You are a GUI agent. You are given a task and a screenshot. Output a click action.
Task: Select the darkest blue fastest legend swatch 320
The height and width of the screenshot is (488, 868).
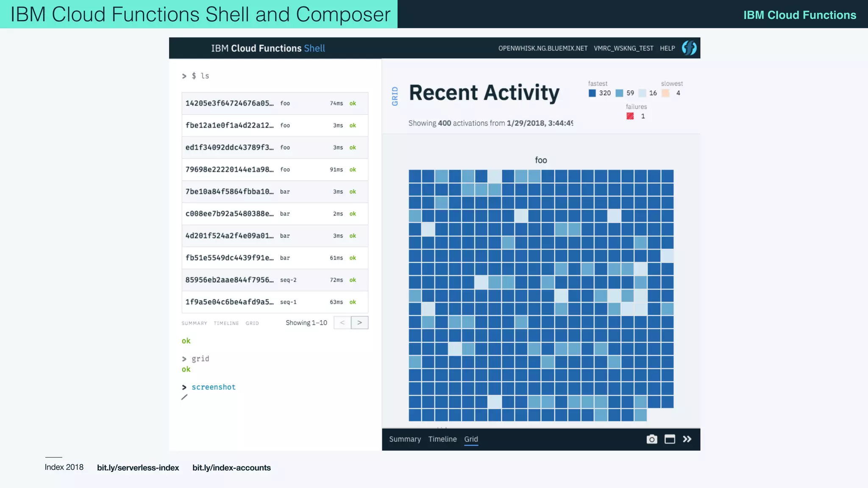(x=592, y=93)
